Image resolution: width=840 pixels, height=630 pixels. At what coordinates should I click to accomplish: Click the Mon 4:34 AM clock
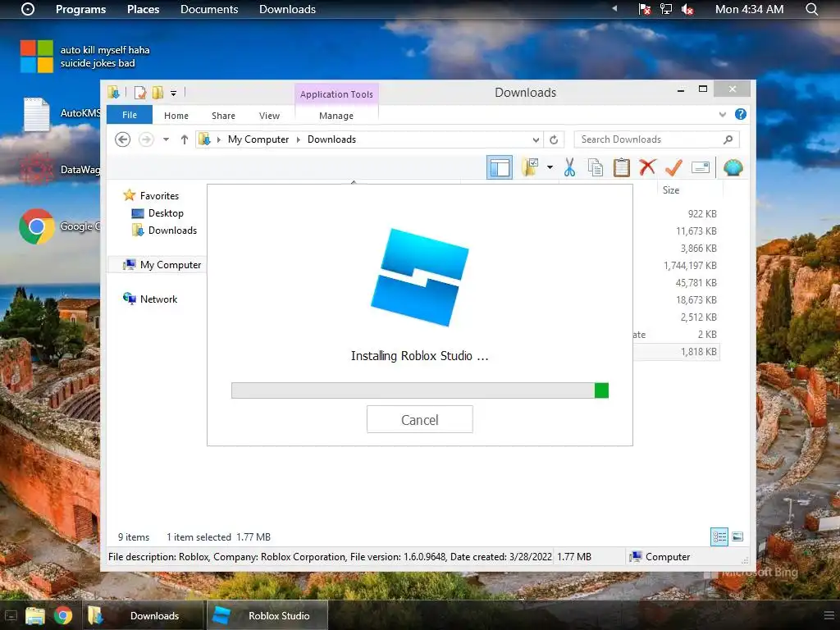(x=749, y=9)
